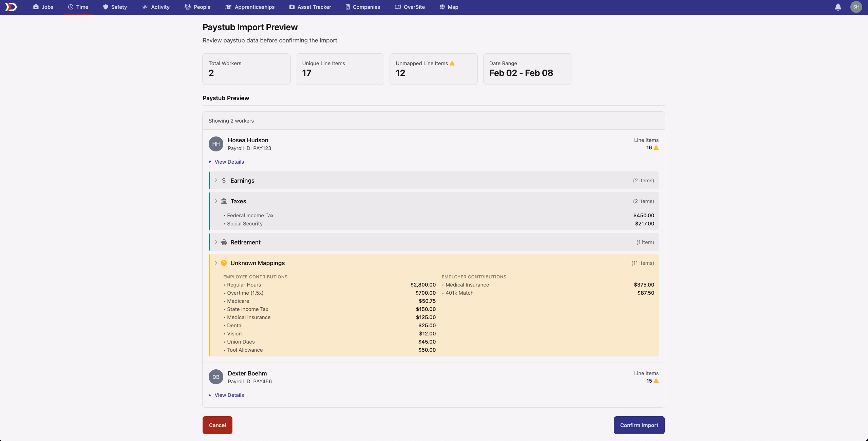868x441 pixels.
Task: Click Hosea Hudson's View Details link
Action: (x=229, y=162)
